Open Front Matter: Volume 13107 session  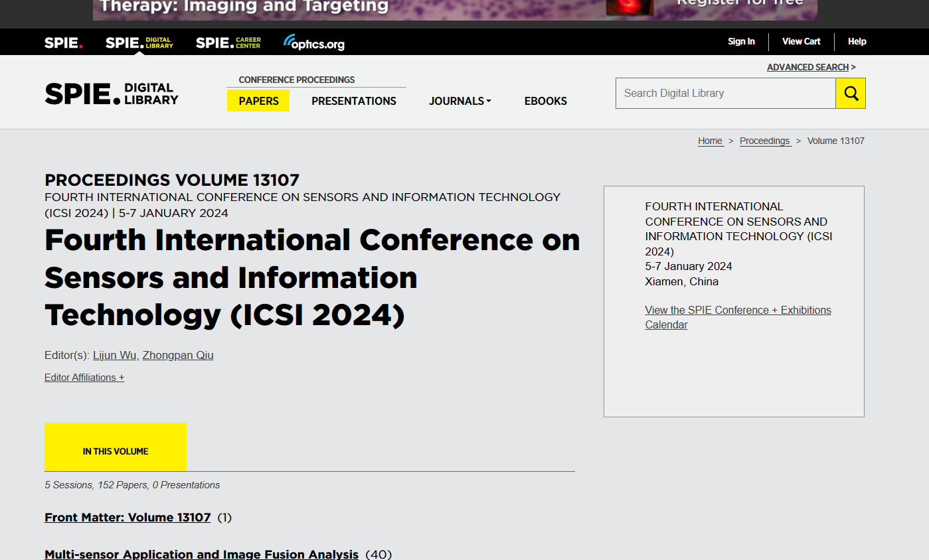127,518
